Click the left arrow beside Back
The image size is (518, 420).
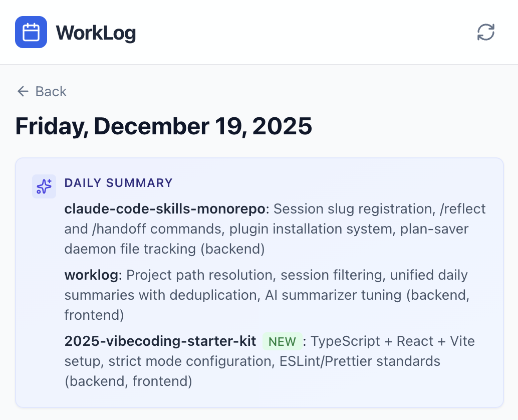(23, 91)
